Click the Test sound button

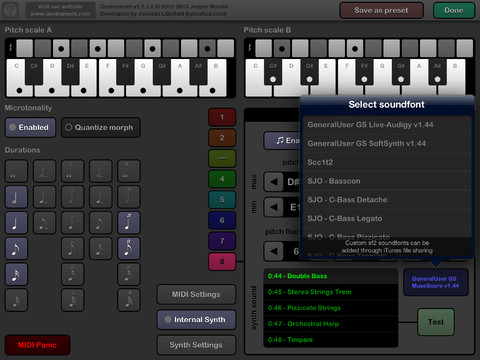coord(436,322)
